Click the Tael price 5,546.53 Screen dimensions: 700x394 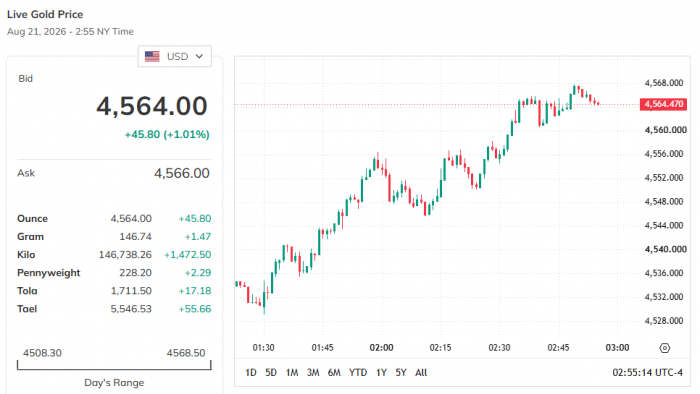[x=131, y=309]
